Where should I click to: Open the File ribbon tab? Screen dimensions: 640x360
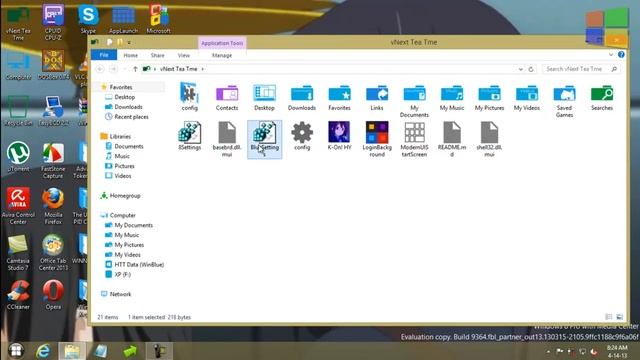pyautogui.click(x=104, y=55)
